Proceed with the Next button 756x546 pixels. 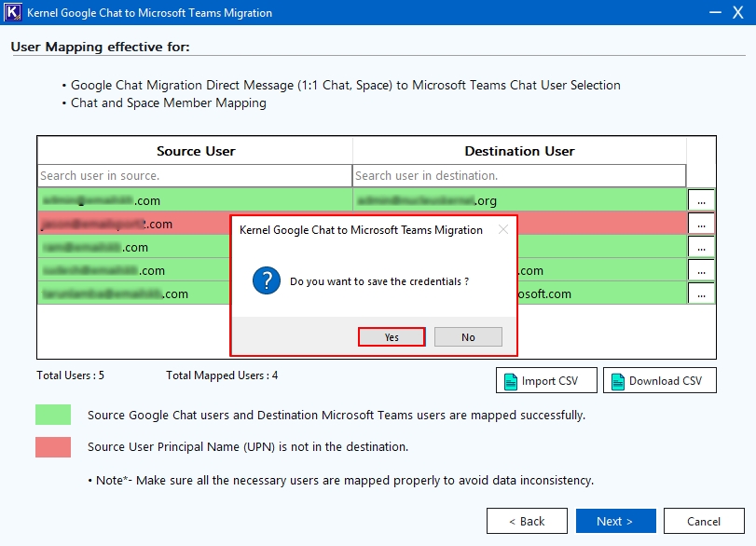[x=615, y=521]
